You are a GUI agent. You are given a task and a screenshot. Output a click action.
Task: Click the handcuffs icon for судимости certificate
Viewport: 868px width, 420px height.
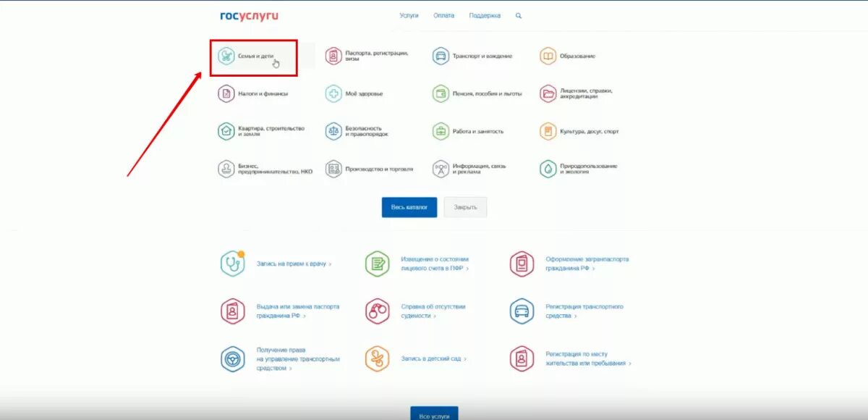377,311
